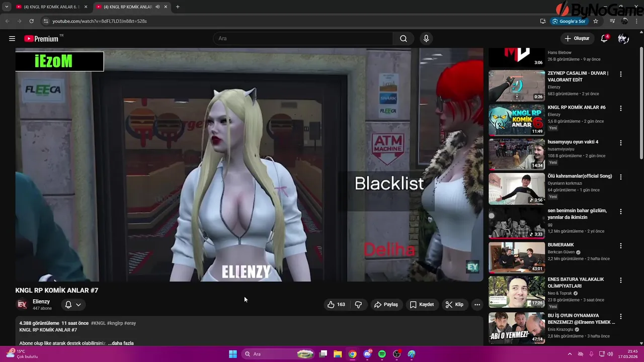Open a new browser tab

coord(178,7)
